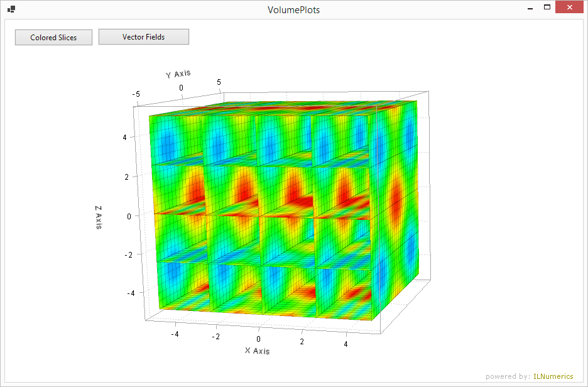This screenshot has width=588, height=387.
Task: Click the X Axis label
Action: point(257,351)
